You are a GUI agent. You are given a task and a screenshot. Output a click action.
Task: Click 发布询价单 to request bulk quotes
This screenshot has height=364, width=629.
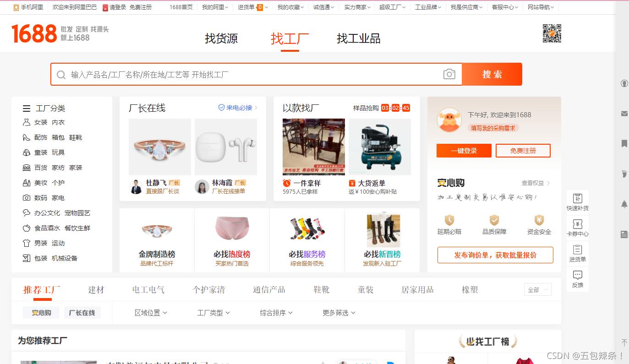click(495, 255)
